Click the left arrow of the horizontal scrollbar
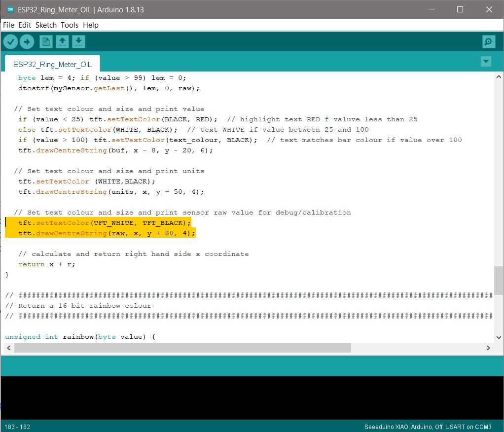The width and height of the screenshot is (504, 432). (8, 348)
